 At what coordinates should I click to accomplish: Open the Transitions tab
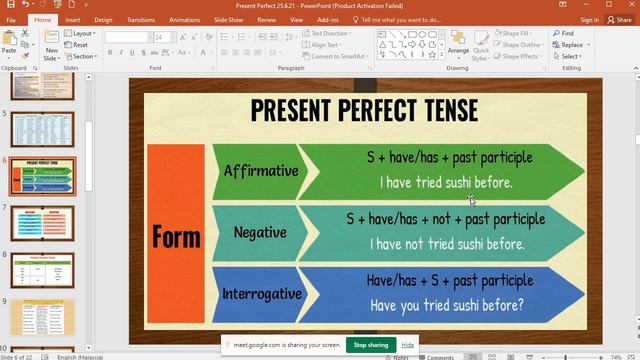[x=141, y=20]
